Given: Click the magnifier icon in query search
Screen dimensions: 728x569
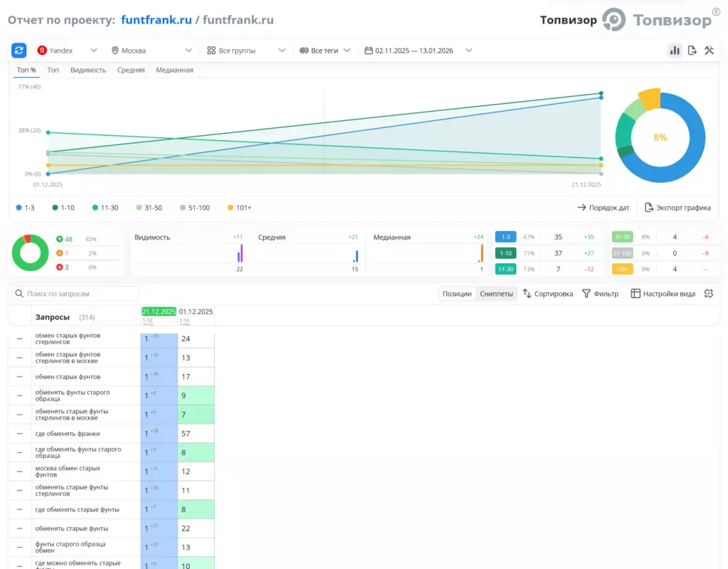Looking at the screenshot, I should point(19,294).
